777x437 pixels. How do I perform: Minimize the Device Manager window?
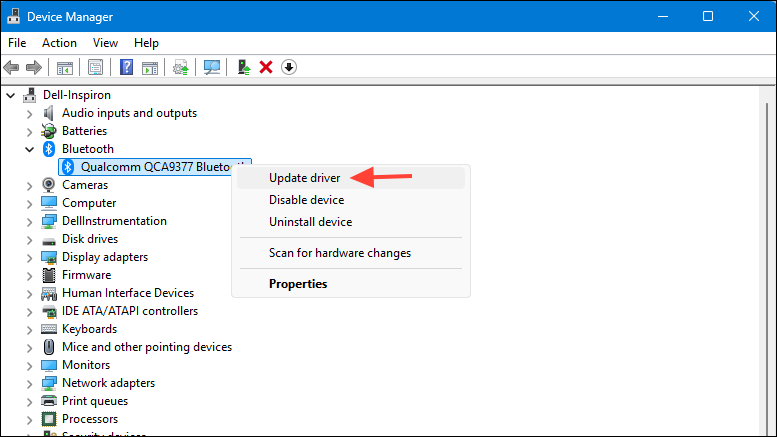coord(663,16)
